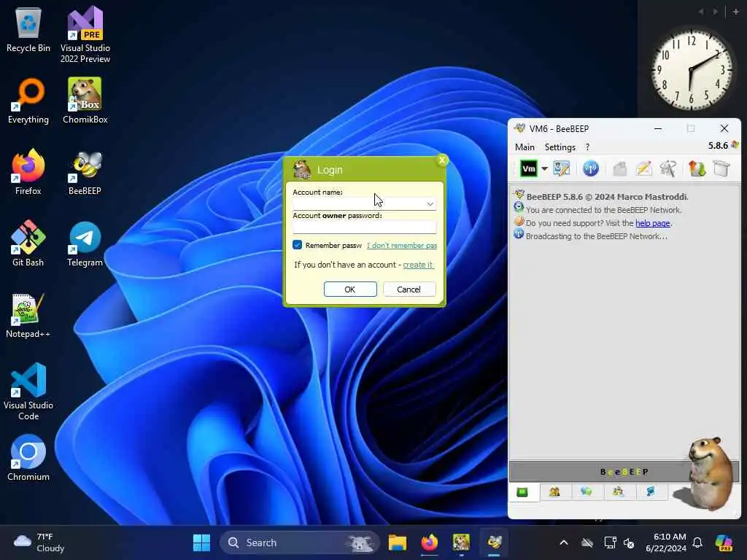Expand the Account name dropdown arrow

430,204
